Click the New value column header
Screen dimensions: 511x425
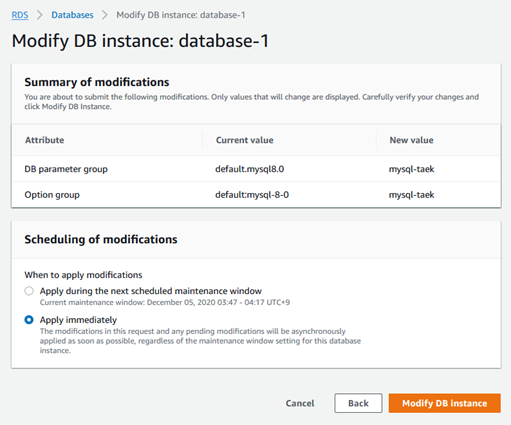click(411, 140)
